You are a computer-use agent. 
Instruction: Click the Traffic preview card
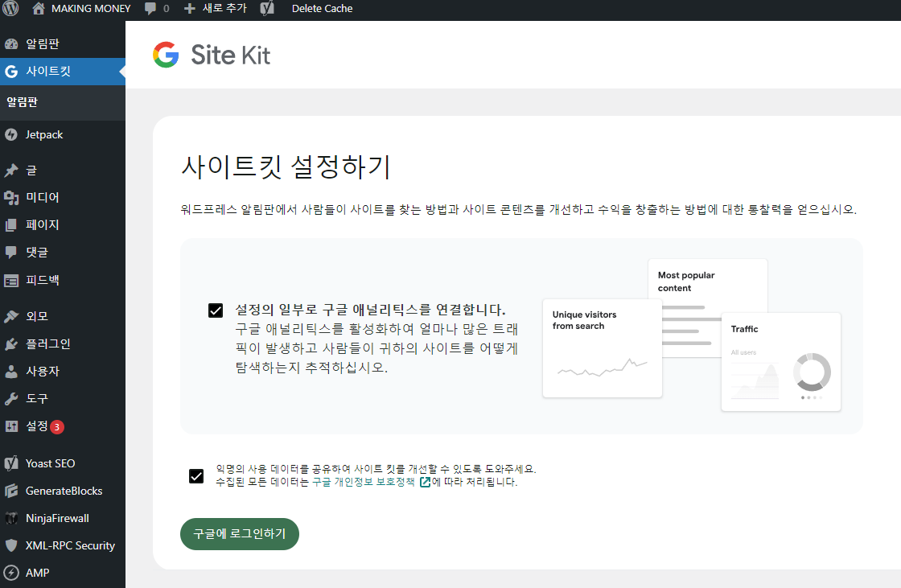coord(780,362)
